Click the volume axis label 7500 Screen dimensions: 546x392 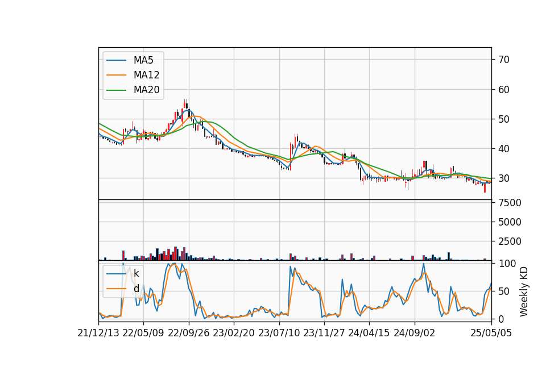tap(510, 203)
